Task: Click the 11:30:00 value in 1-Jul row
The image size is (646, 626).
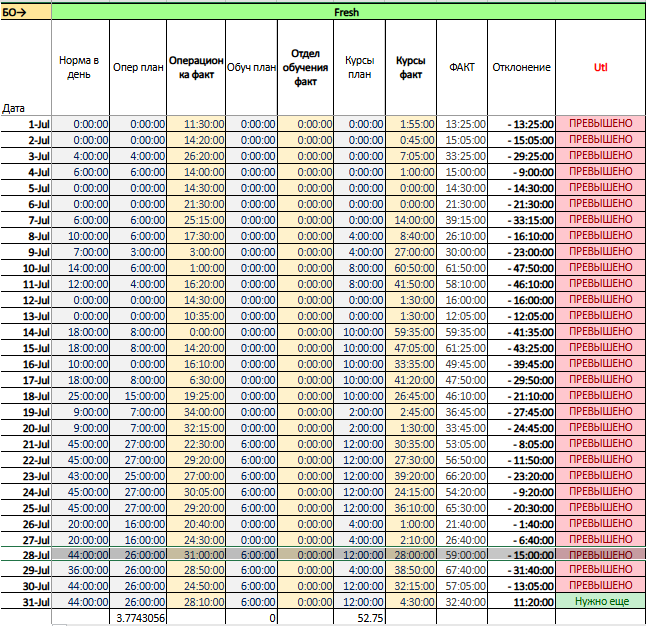Action: 196,124
